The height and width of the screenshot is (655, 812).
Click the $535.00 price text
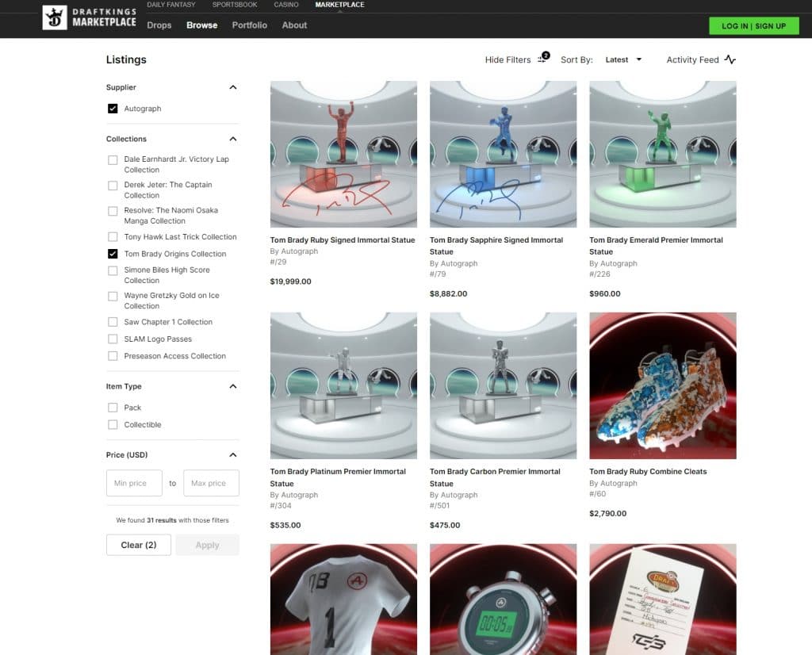[x=285, y=525]
